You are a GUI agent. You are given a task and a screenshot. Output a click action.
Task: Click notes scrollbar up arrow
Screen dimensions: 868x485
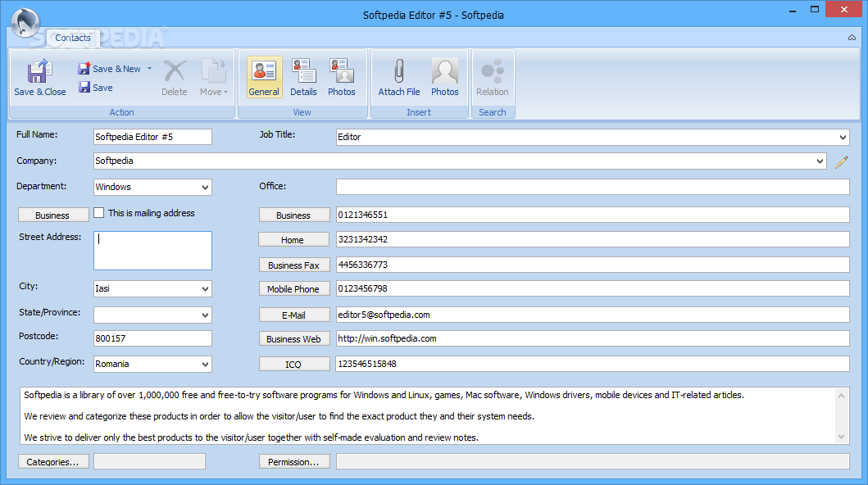coord(842,396)
